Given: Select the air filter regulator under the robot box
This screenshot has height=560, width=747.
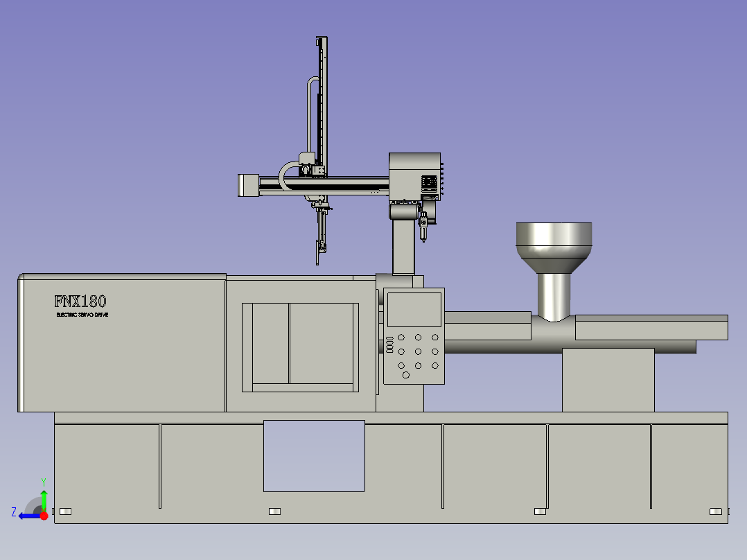Looking at the screenshot, I should coord(423,227).
